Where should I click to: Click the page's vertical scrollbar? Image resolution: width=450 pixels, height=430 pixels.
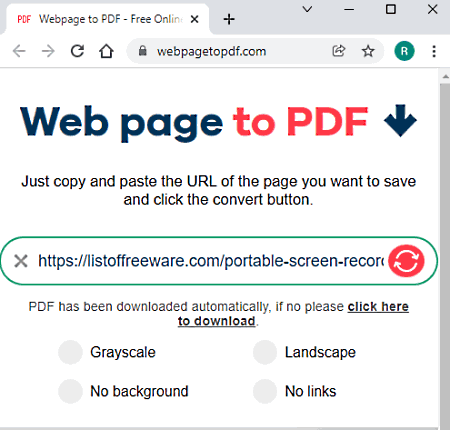click(445, 255)
